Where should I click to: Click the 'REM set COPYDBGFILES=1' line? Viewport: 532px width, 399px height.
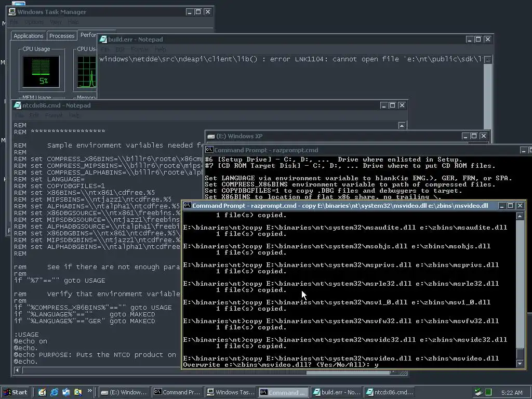(59, 186)
